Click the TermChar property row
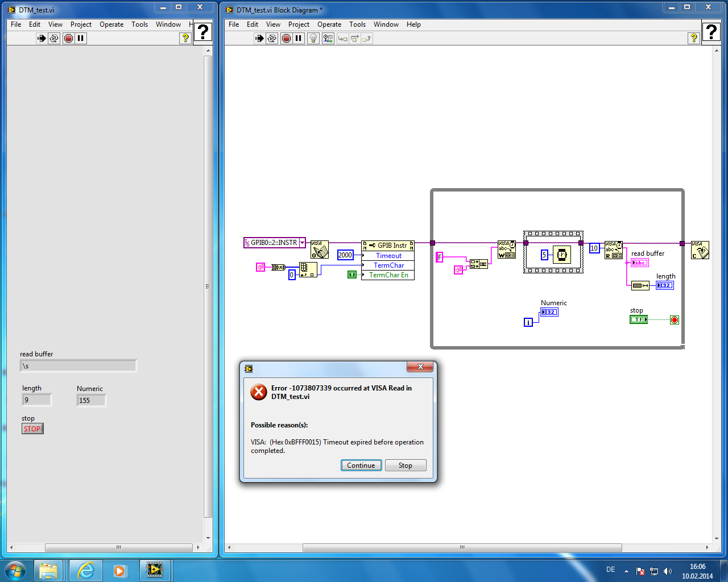Screen dimensions: 728x582 [388, 265]
